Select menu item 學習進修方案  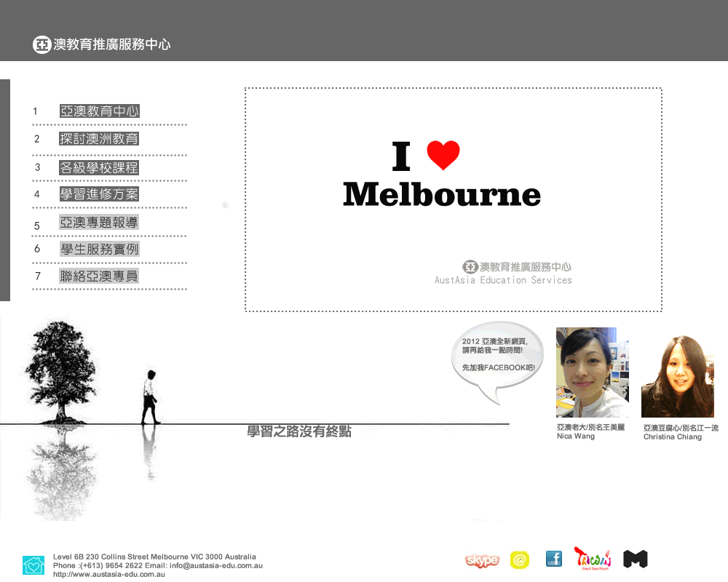(x=99, y=194)
